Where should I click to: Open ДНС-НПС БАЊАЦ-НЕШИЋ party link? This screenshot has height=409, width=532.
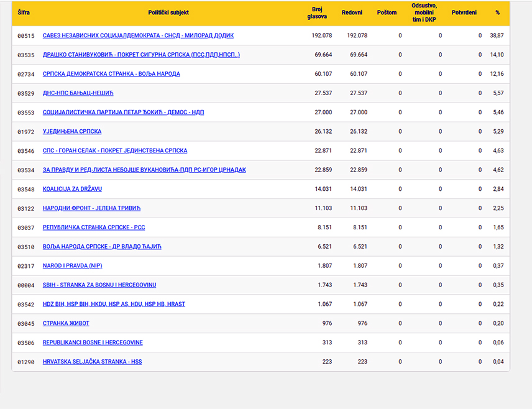[x=78, y=93]
